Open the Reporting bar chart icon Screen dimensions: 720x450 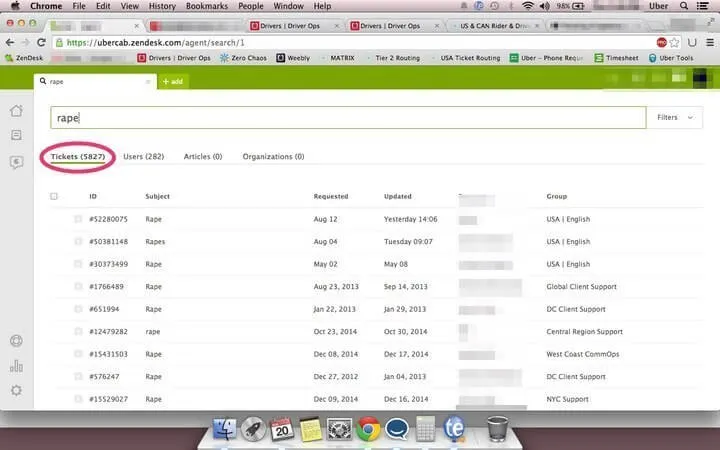tap(15, 365)
